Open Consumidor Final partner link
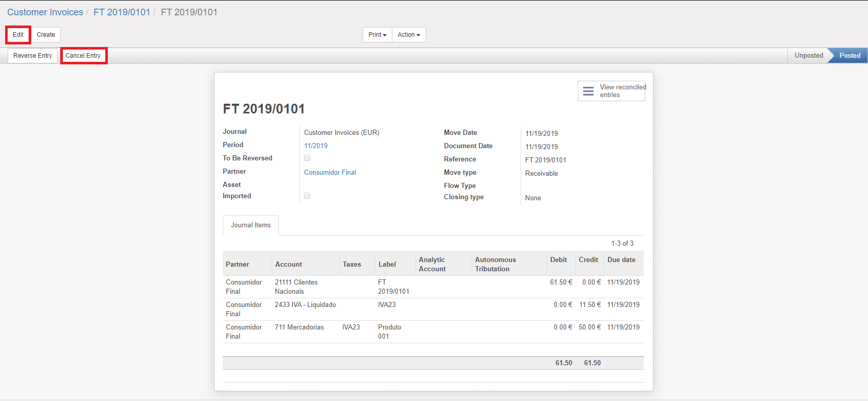Viewport: 868px width, 401px height. [x=330, y=172]
